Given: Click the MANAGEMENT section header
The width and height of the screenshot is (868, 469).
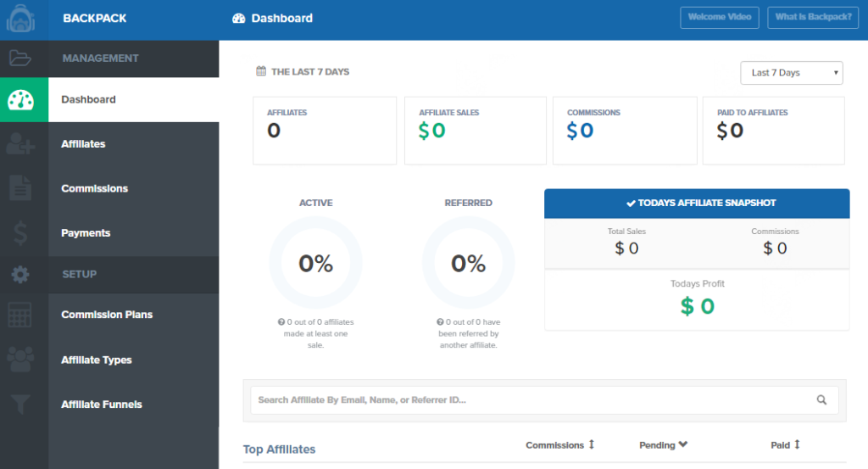Looking at the screenshot, I should (x=100, y=59).
